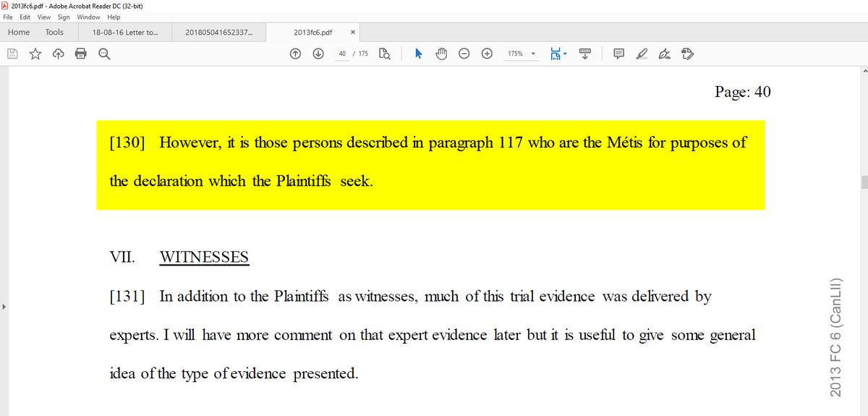Open the Help menu
Screen dimensions: 868x416
[114, 17]
